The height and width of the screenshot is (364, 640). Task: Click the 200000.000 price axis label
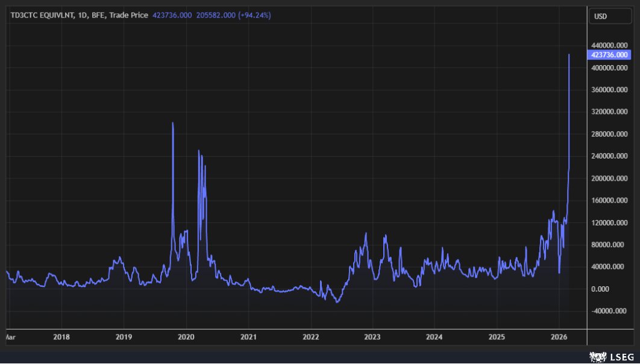click(x=609, y=178)
